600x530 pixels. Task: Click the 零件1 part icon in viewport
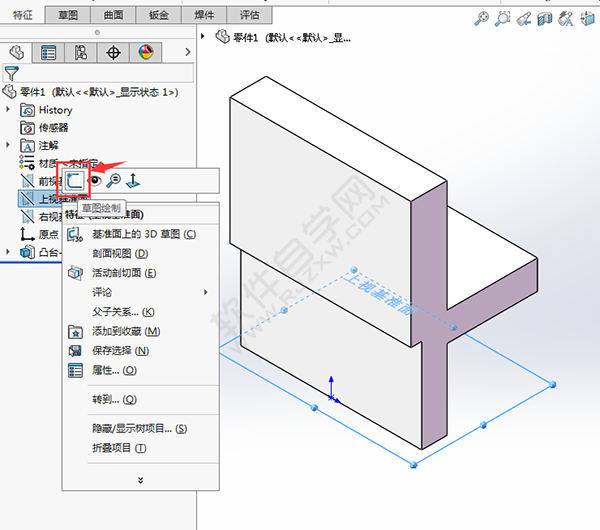[x=222, y=37]
